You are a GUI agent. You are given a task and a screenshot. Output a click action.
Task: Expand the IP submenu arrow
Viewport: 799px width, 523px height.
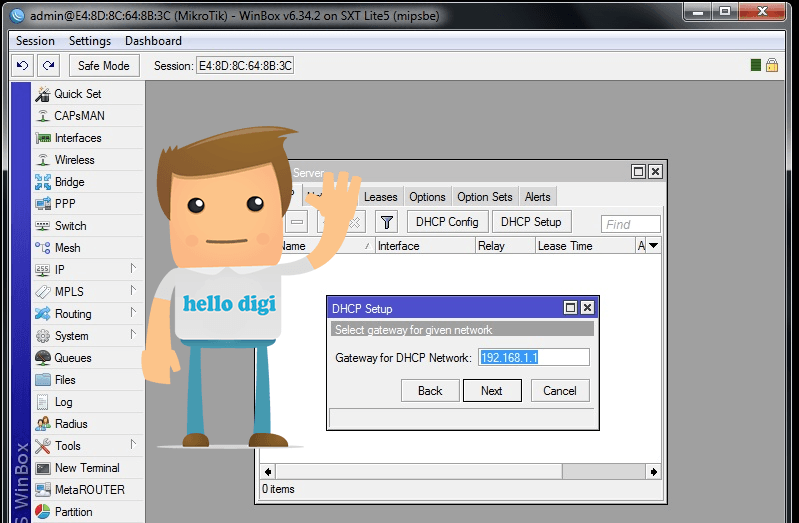pos(133,269)
